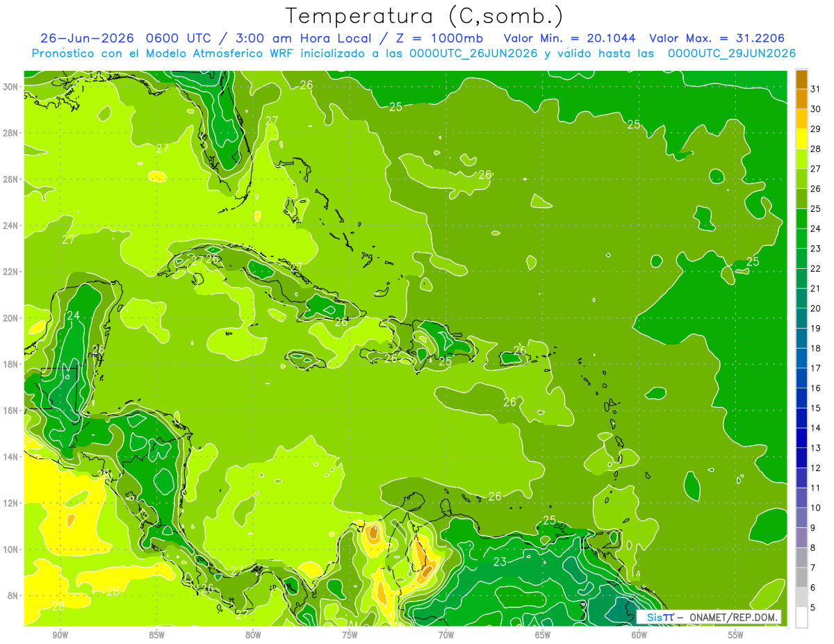This screenshot has height=644, width=834.
Task: Pick the teal swatch between legend 19 and 20
Action: (x=801, y=318)
